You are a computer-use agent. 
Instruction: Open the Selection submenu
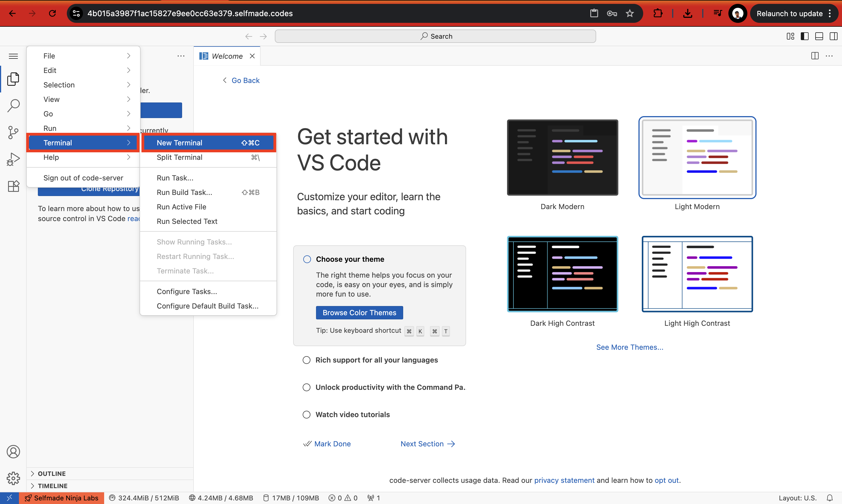(x=83, y=85)
